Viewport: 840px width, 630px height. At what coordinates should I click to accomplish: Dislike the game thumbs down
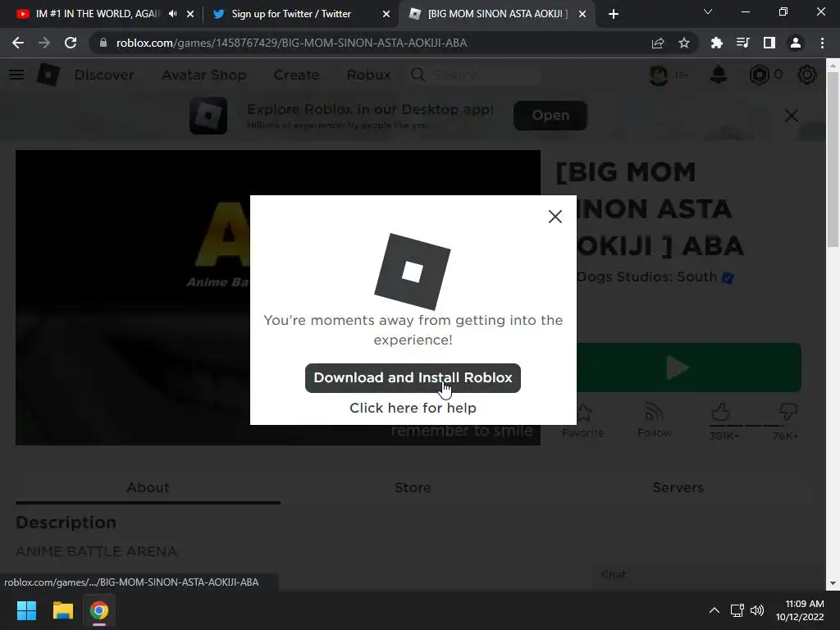click(x=788, y=412)
